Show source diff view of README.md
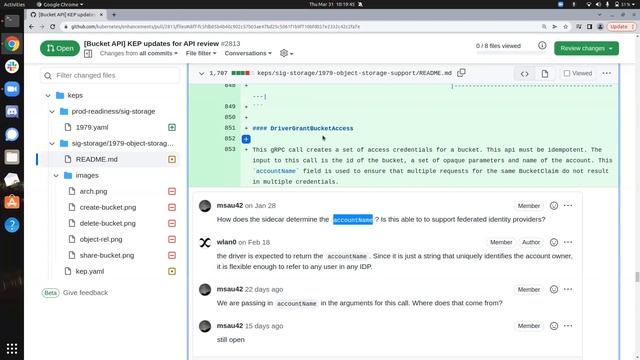Viewport: 640px width, 360px height. pyautogui.click(x=524, y=73)
